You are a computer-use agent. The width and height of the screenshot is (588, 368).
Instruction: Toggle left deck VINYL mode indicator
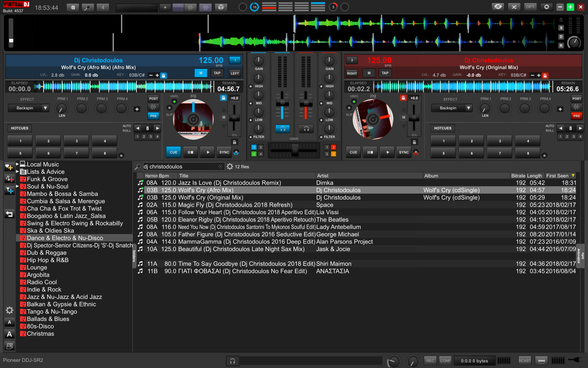point(174,102)
